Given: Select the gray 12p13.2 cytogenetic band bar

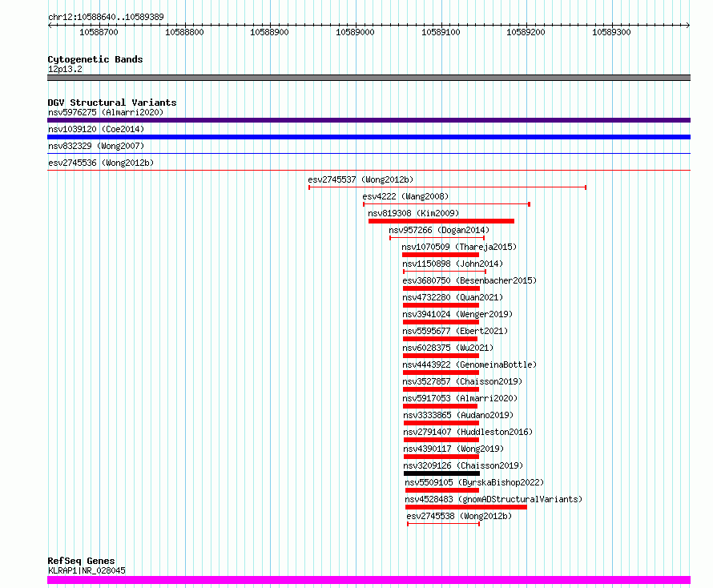Looking at the screenshot, I should [369, 78].
